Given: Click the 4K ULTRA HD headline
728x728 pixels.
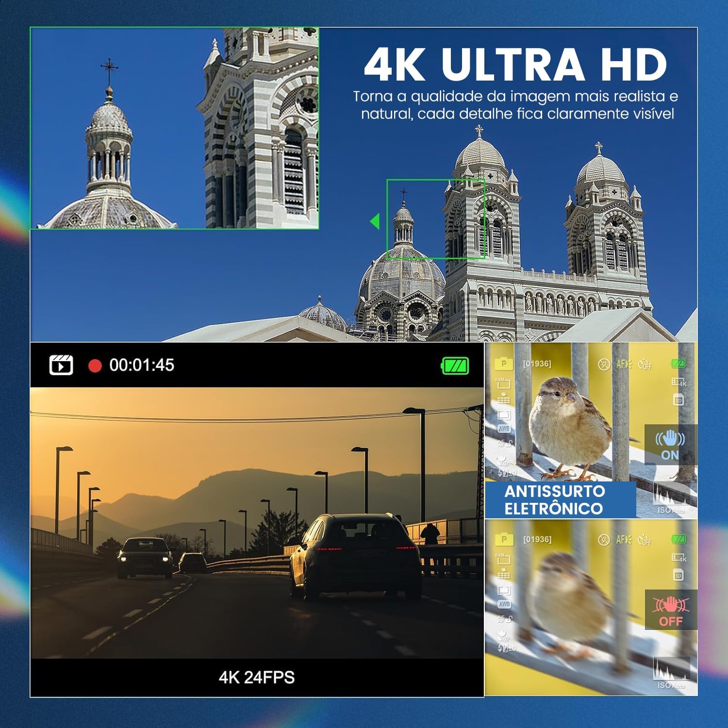Looking at the screenshot, I should [515, 65].
